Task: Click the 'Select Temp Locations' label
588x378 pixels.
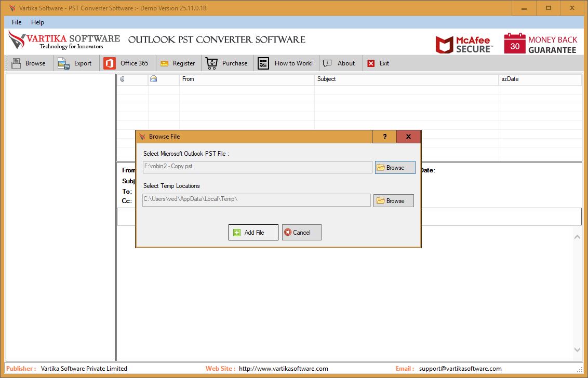Action: coord(171,186)
